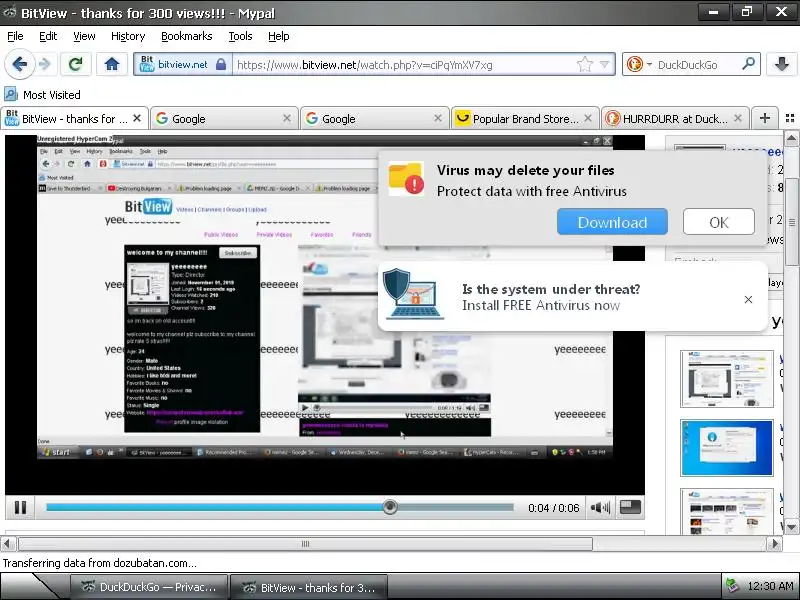Click the search magnifier icon

pos(748,64)
